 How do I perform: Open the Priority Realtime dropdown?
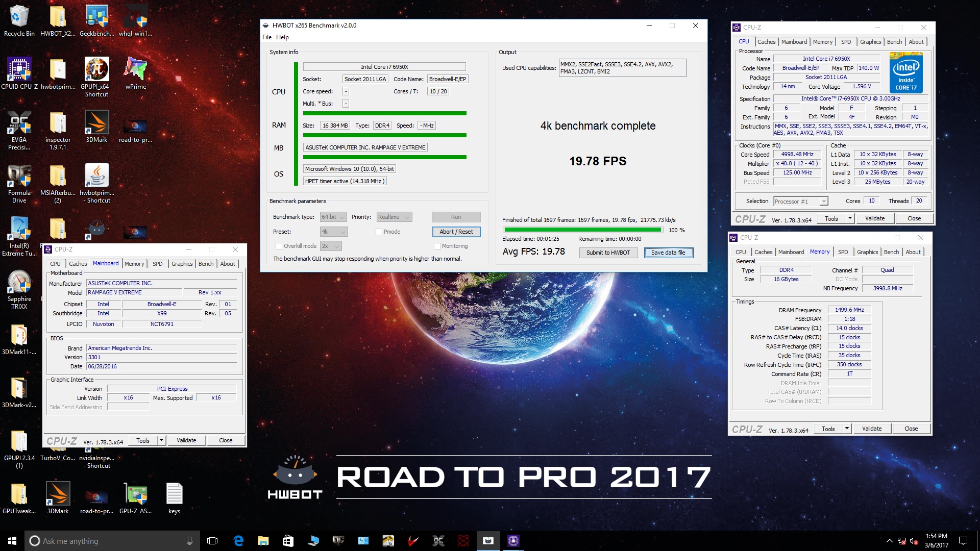tap(394, 217)
